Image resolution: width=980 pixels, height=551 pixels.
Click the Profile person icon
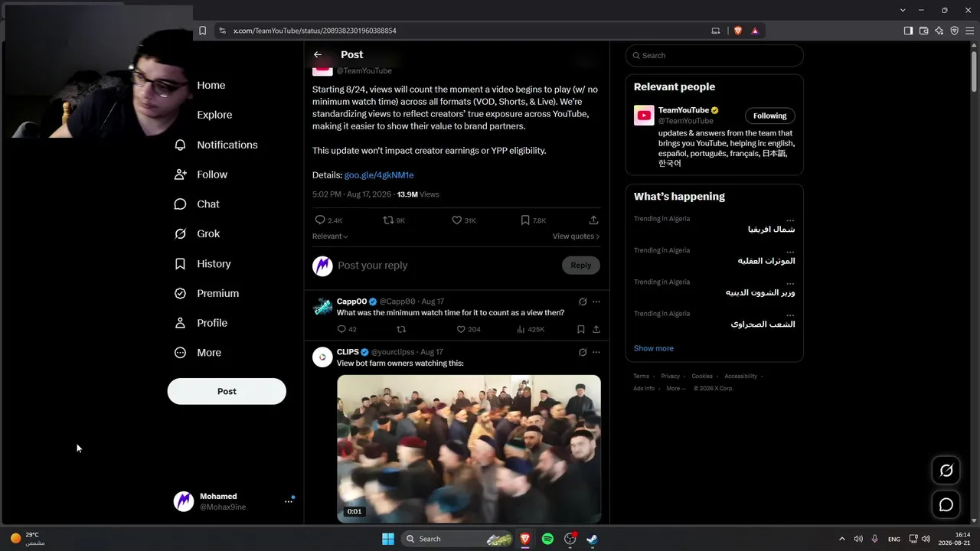pyautogui.click(x=180, y=323)
